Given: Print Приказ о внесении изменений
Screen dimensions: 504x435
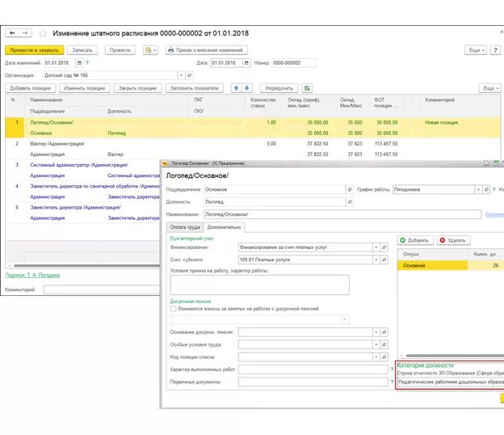Looking at the screenshot, I should click(x=206, y=50).
